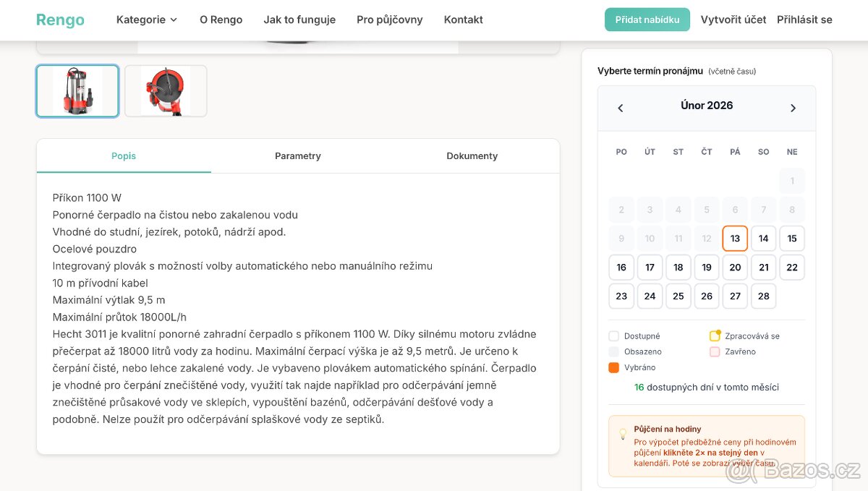The height and width of the screenshot is (491, 868).
Task: Go to Pro půjčovny page
Action: [x=389, y=20]
